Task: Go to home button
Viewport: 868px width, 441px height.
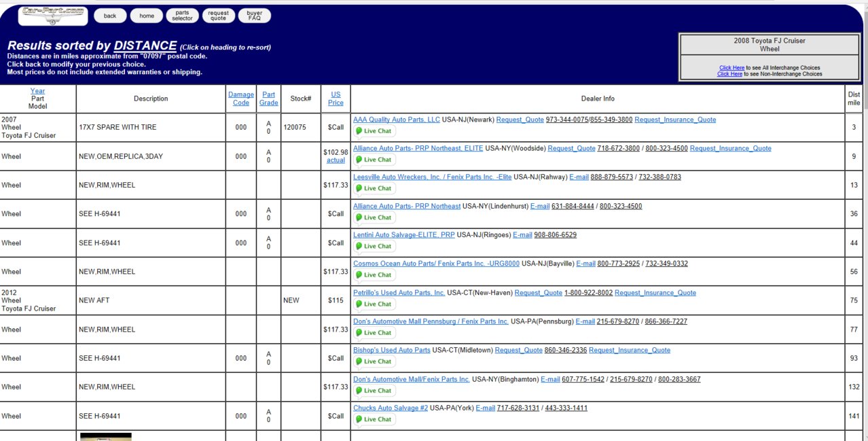Action: [147, 16]
